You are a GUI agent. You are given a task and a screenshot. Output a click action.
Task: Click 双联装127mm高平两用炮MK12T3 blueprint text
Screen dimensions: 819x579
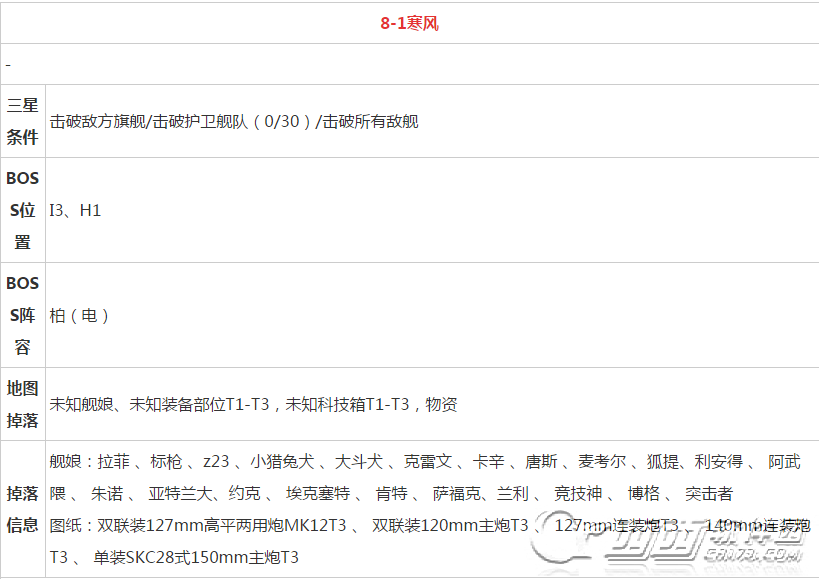(221, 525)
